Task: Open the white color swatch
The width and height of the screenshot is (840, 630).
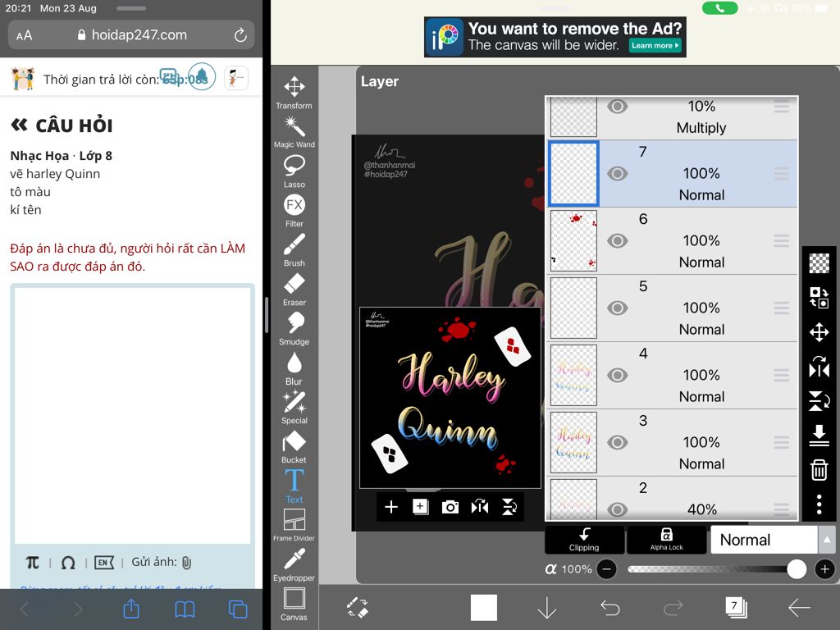Action: [484, 608]
